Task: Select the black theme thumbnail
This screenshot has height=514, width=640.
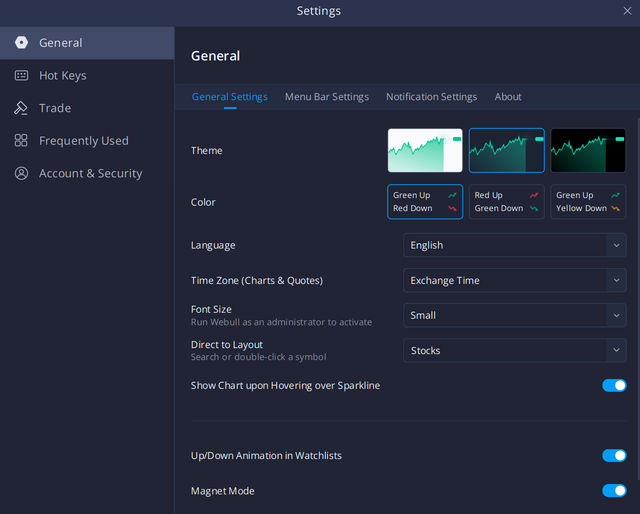Action: 588,150
